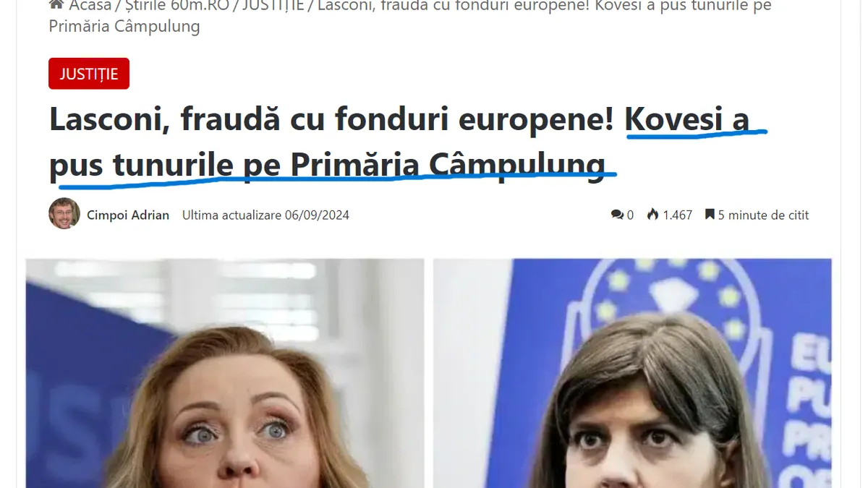
Task: Select the article headline text
Action: coord(399,142)
